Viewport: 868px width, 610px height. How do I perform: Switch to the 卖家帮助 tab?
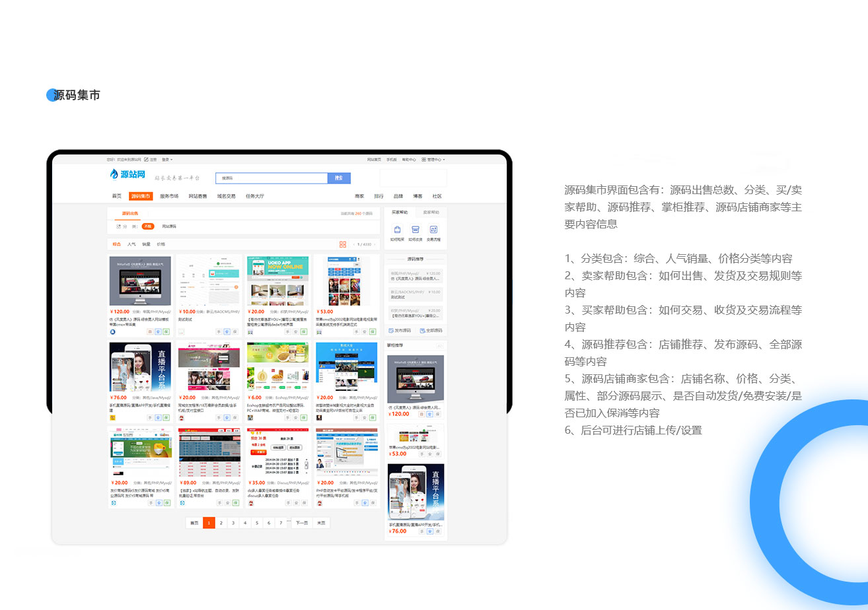tap(431, 213)
